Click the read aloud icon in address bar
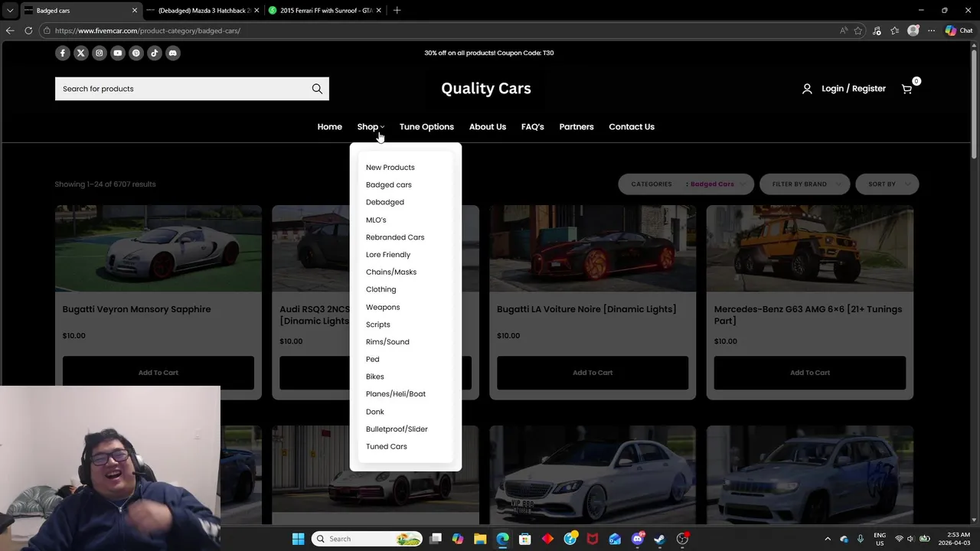 tap(844, 31)
